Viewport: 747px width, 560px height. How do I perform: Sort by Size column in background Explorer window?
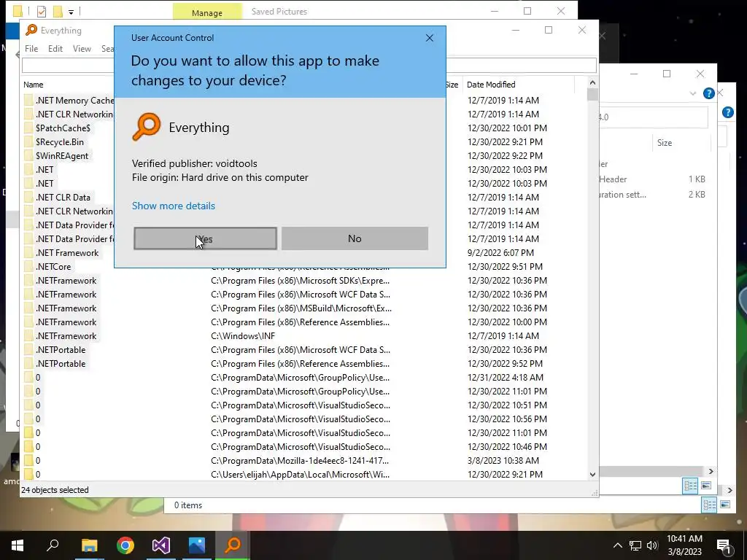tap(665, 143)
